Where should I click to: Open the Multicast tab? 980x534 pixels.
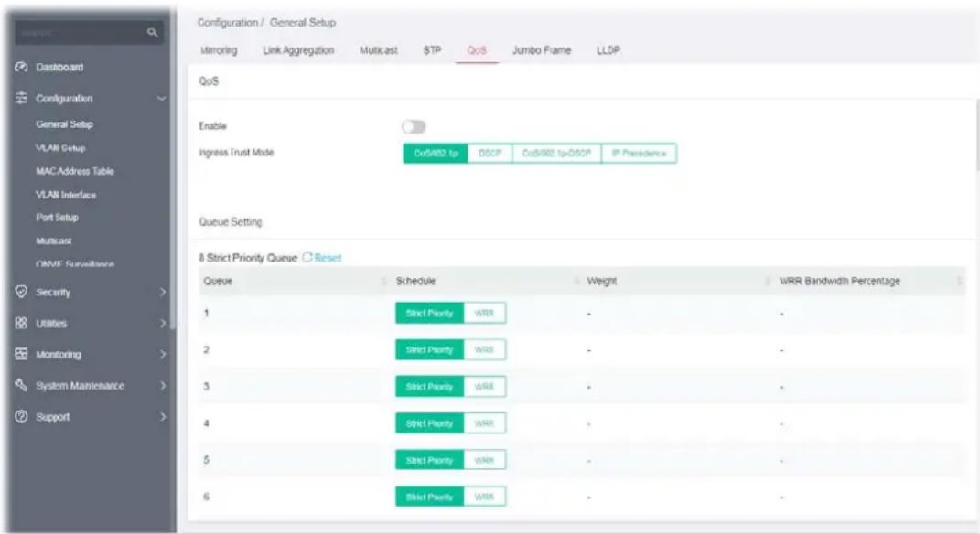tap(378, 50)
